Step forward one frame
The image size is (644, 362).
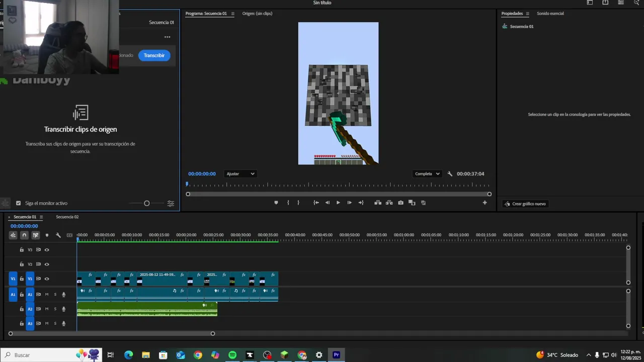pos(349,203)
